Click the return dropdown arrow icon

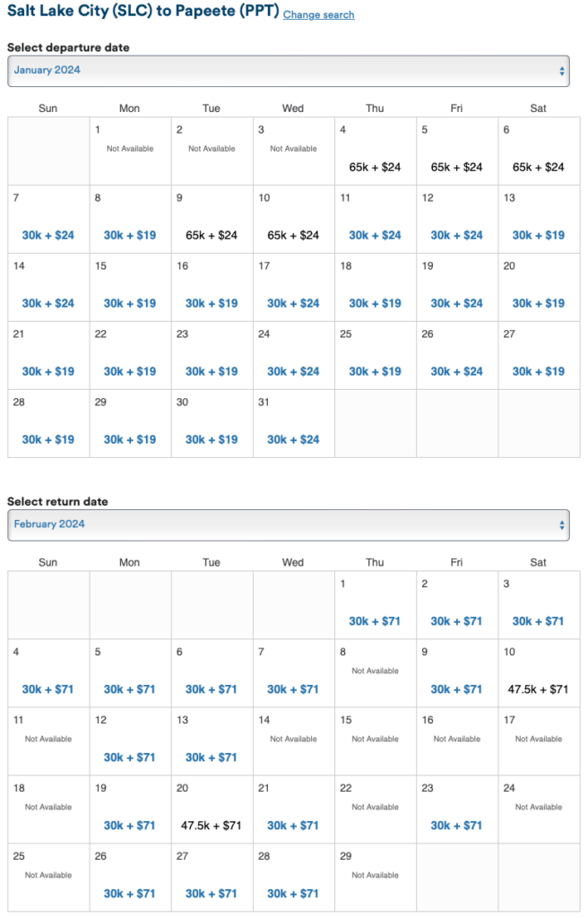tap(561, 524)
